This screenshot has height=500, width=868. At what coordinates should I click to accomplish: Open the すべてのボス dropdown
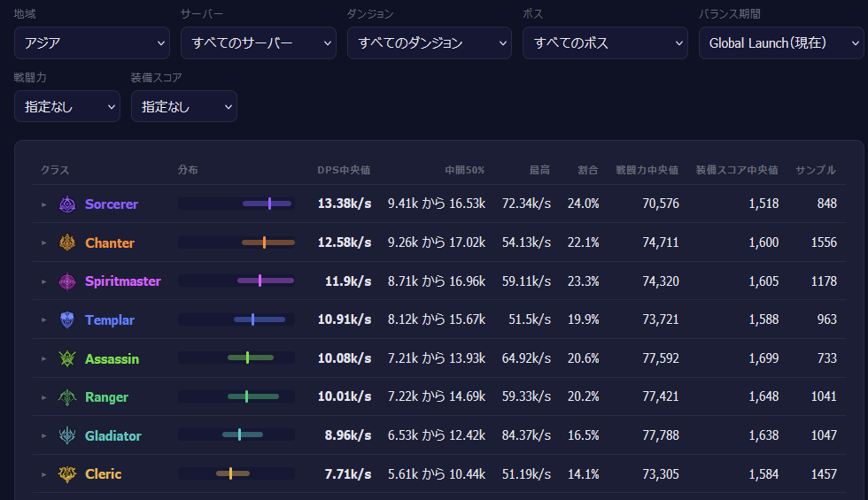coord(605,43)
